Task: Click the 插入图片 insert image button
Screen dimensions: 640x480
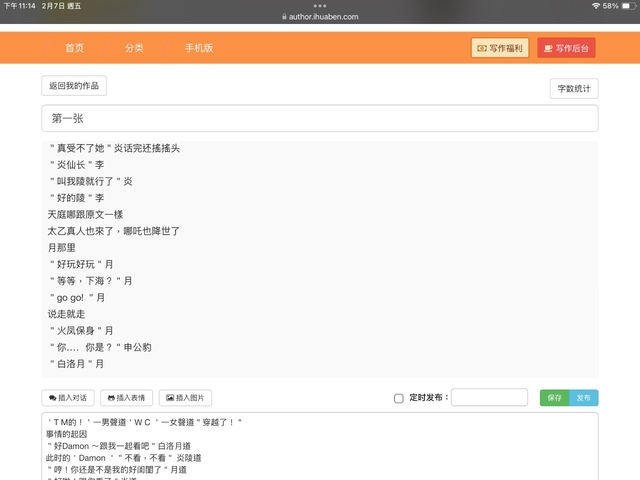Action: [185, 397]
